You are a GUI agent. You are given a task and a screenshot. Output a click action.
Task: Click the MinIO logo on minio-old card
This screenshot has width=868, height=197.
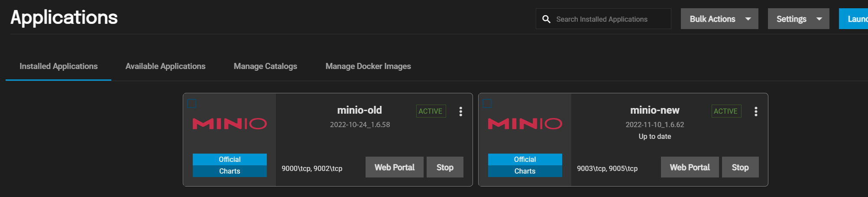(230, 124)
